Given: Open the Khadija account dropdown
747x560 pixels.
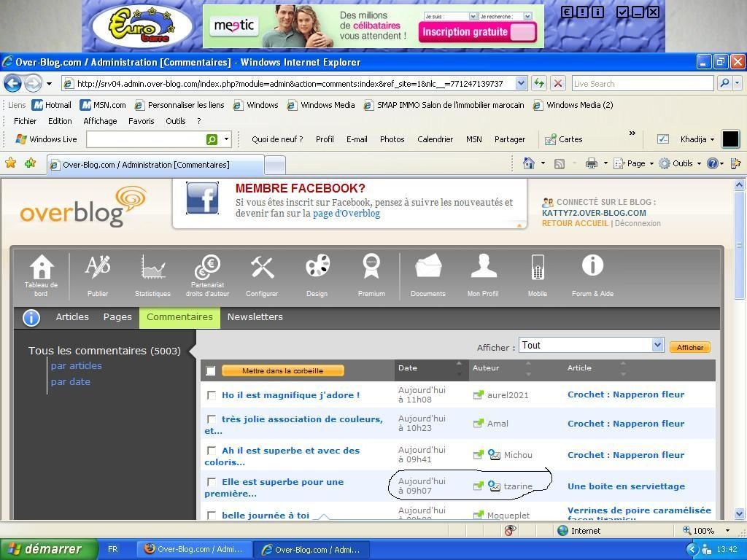Looking at the screenshot, I should pos(697,139).
